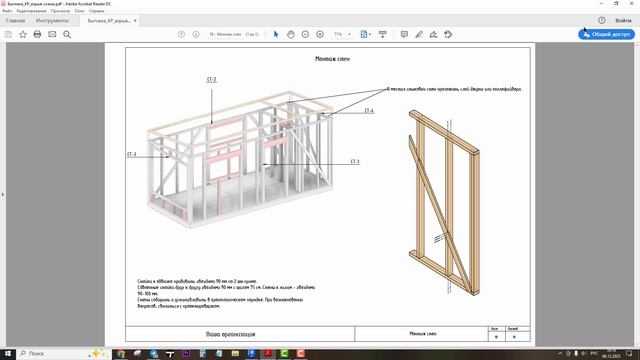
Task: Go to the previous page arrow
Action: point(181,34)
